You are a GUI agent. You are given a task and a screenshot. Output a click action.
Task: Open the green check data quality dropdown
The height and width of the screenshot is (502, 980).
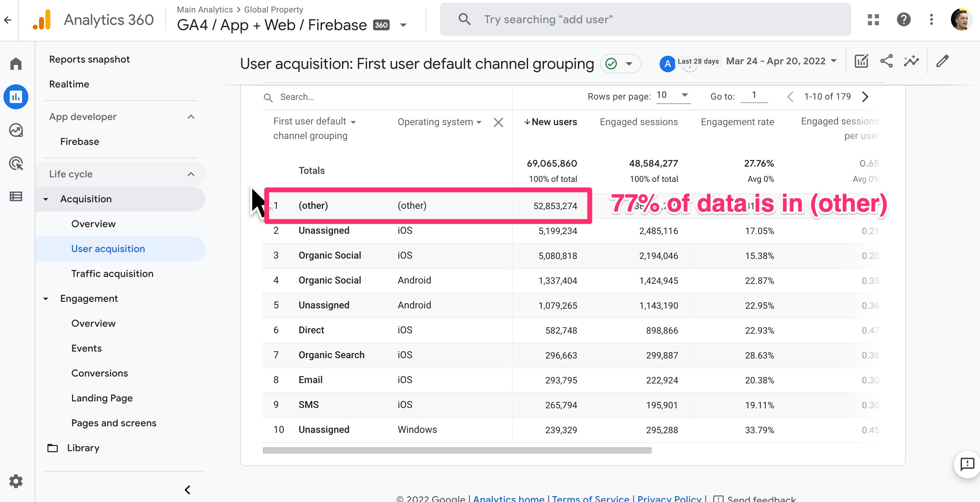coord(620,64)
